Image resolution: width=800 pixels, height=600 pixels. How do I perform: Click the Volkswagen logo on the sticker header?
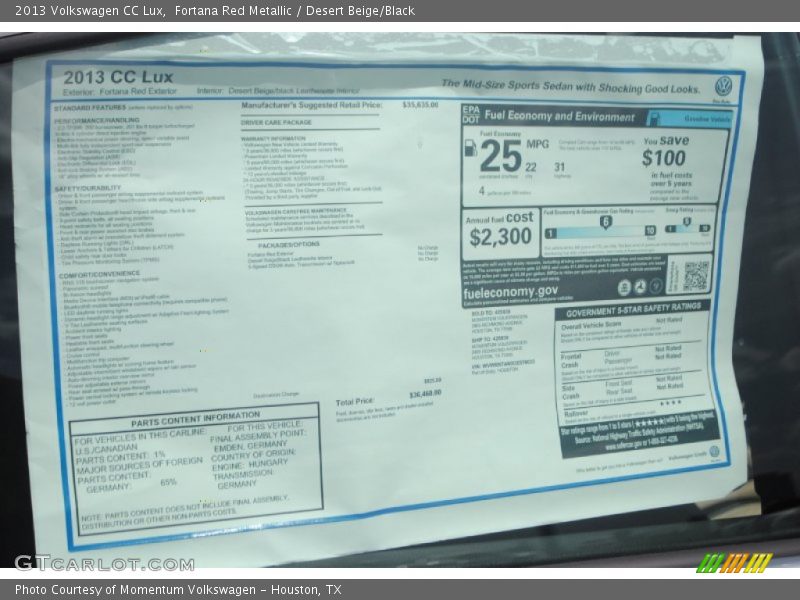pos(723,86)
